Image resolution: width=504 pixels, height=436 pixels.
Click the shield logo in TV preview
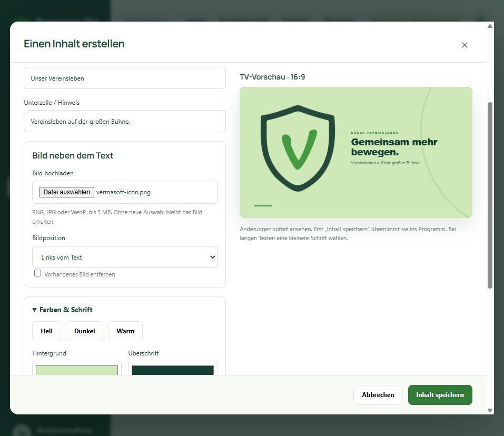(298, 148)
